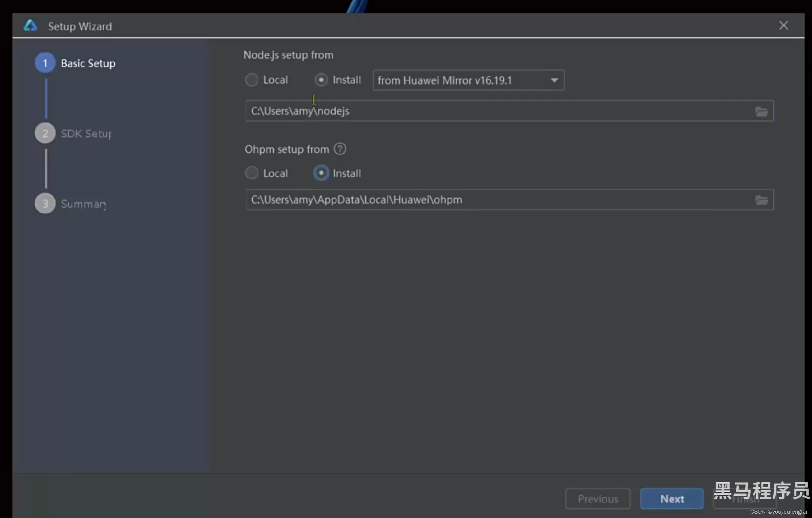Select Install radio for Ohpm setup
The image size is (812, 518).
click(321, 173)
